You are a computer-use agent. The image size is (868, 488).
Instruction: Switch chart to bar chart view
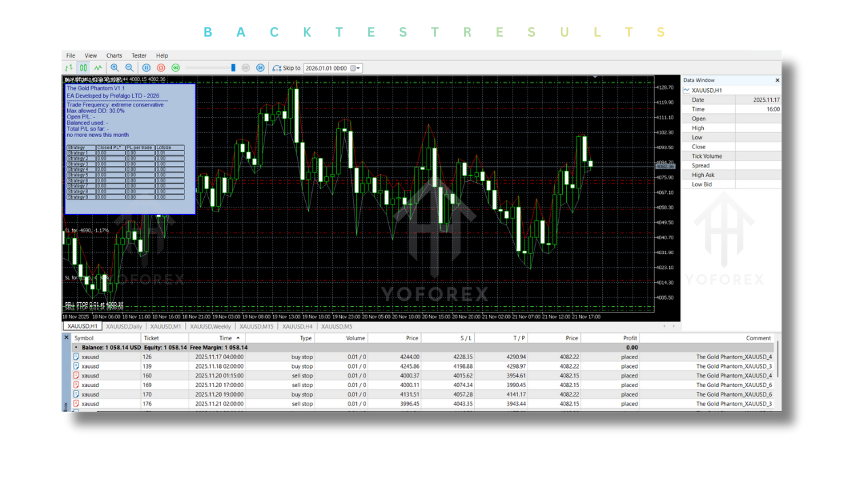click(x=68, y=68)
